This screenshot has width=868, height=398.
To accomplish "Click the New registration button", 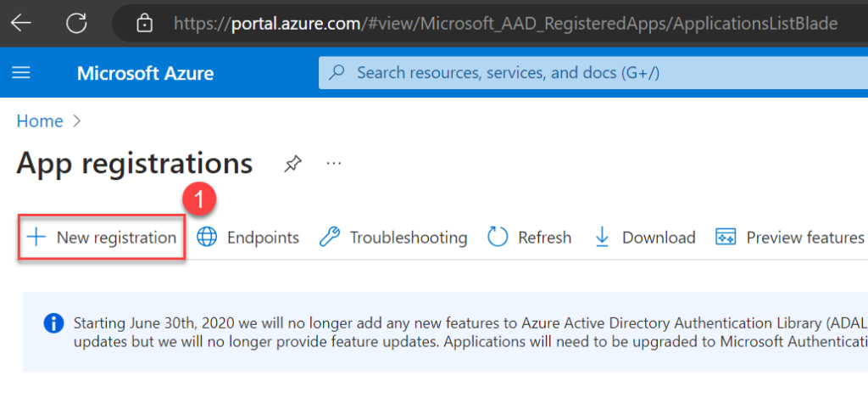I will (103, 238).
